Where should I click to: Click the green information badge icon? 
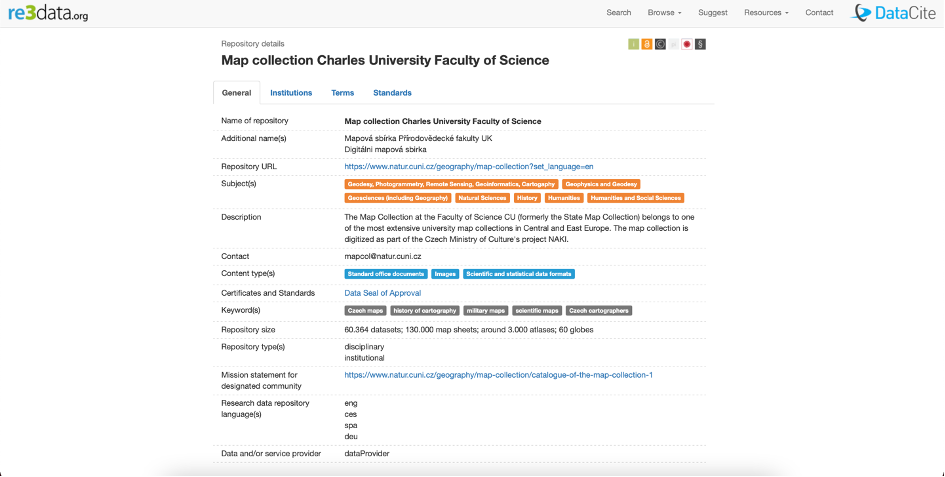click(633, 44)
